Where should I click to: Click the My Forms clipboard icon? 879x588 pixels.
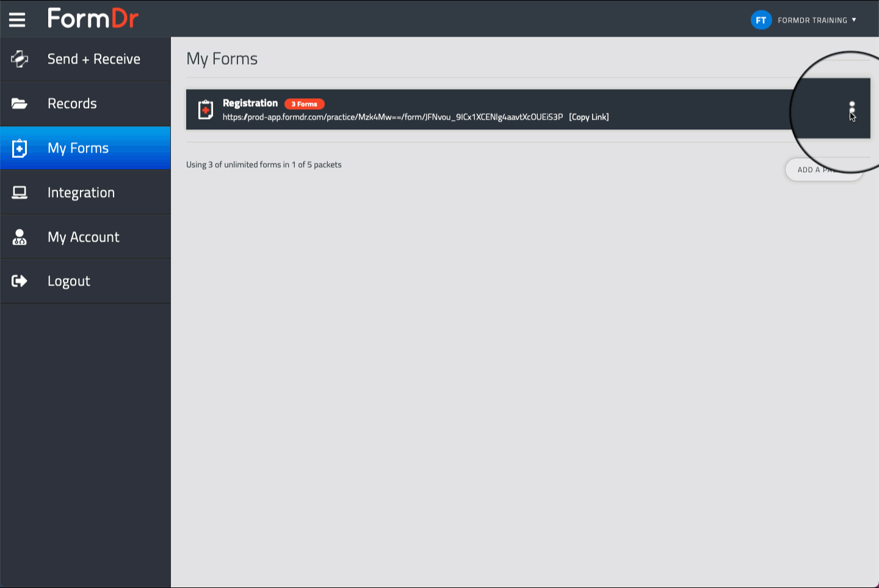tap(20, 148)
